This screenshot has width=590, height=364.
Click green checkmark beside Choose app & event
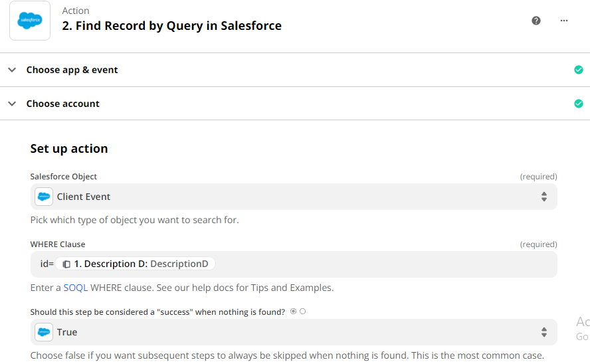click(x=578, y=70)
